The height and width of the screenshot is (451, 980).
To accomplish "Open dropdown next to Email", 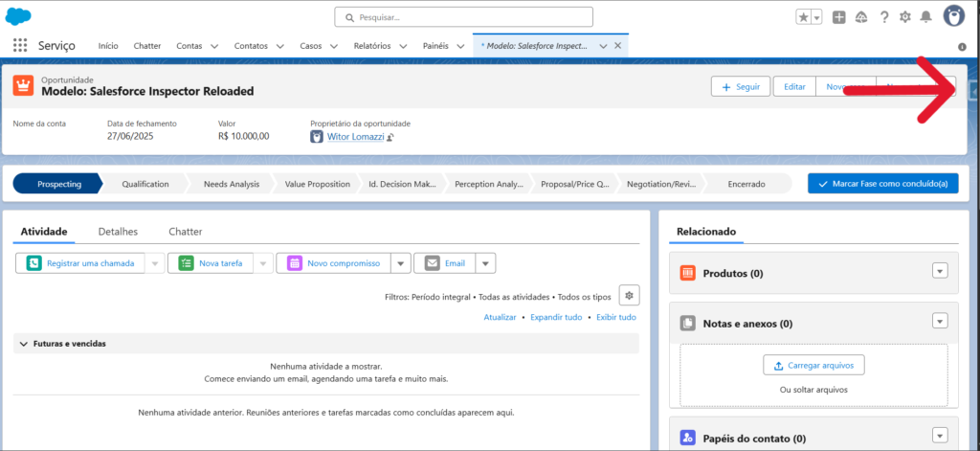I will coord(485,263).
